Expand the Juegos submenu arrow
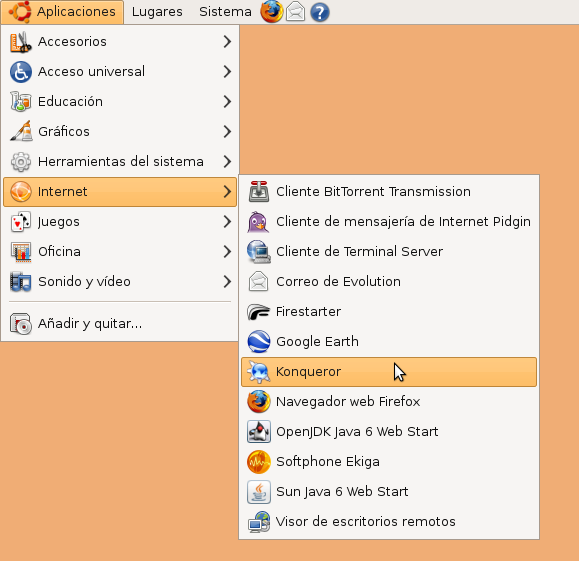579x561 pixels. click(x=227, y=222)
